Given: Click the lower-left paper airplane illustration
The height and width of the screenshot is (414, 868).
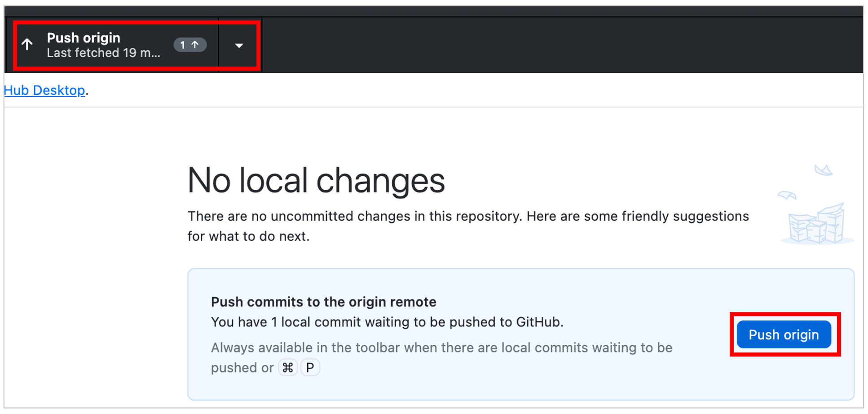Looking at the screenshot, I should tap(787, 195).
